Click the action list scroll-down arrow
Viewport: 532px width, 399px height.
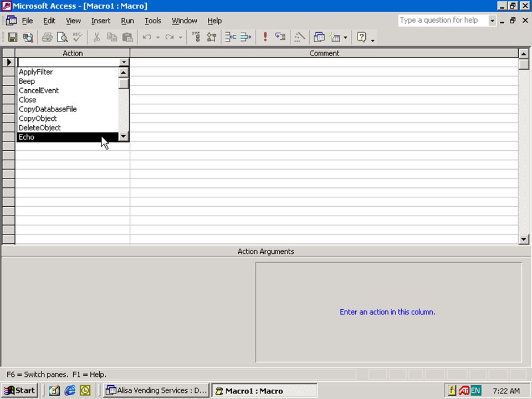pyautogui.click(x=124, y=136)
